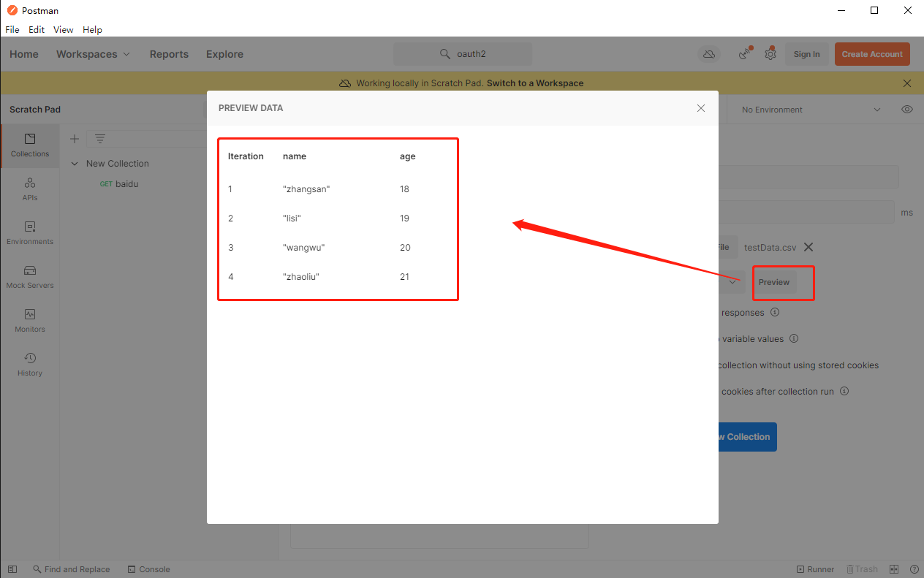Go to Explore

(x=224, y=54)
